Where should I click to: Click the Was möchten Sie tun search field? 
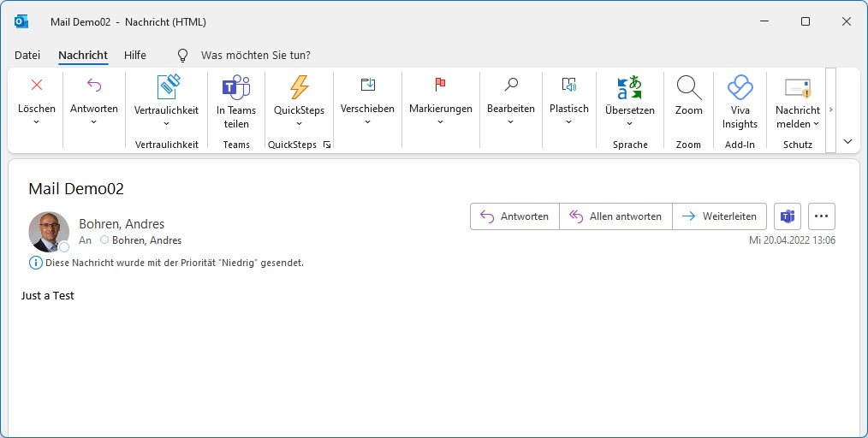click(x=256, y=56)
